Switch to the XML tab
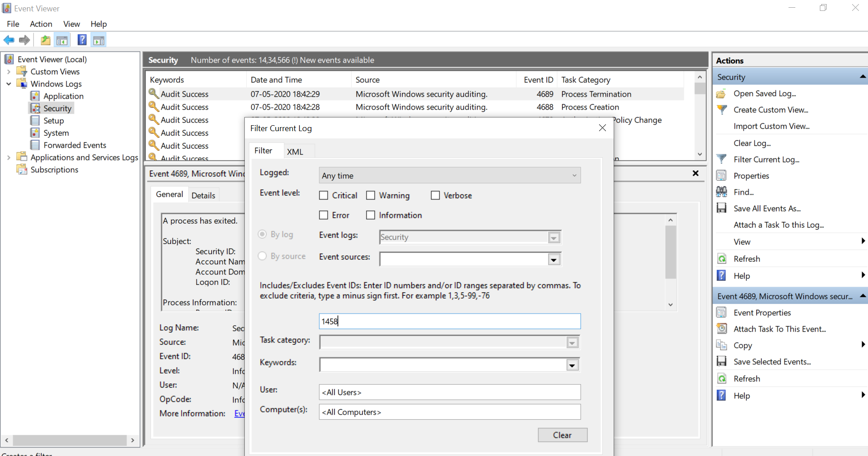 click(295, 152)
